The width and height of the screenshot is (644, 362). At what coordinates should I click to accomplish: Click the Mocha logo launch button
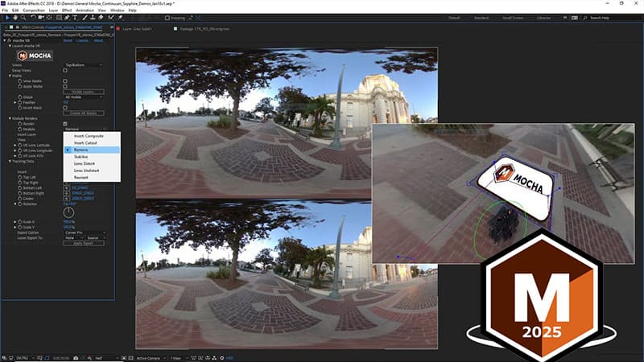35,56
